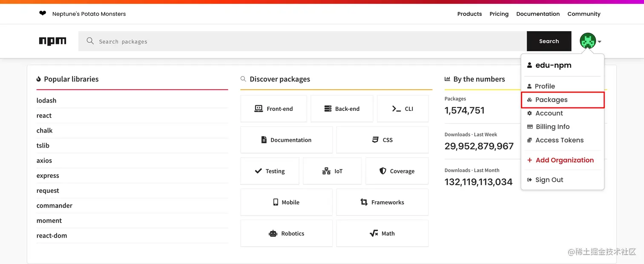Click the Packages boxes icon
The width and height of the screenshot is (644, 264).
[x=529, y=100]
